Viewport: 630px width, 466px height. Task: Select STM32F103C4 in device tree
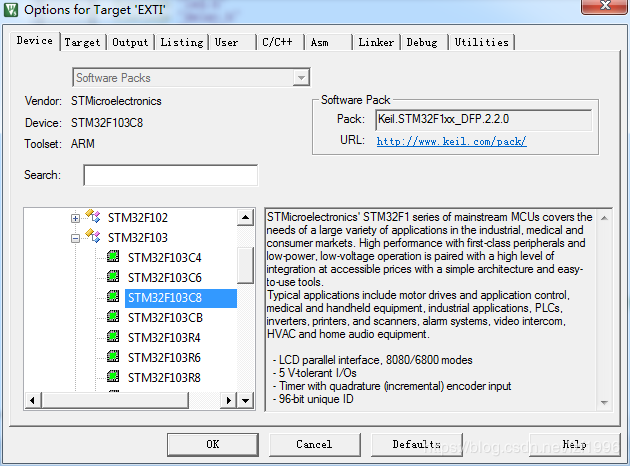coord(165,258)
